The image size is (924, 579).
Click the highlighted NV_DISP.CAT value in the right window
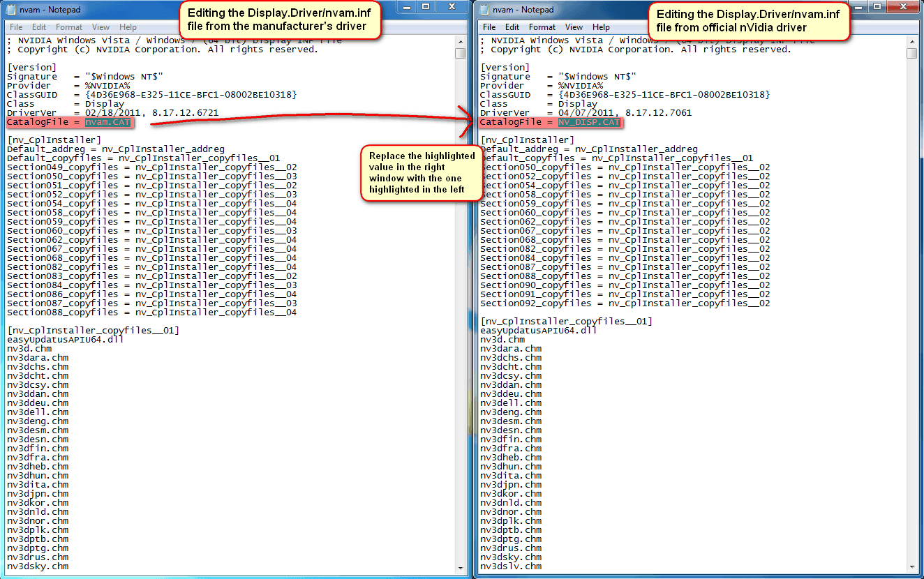589,122
